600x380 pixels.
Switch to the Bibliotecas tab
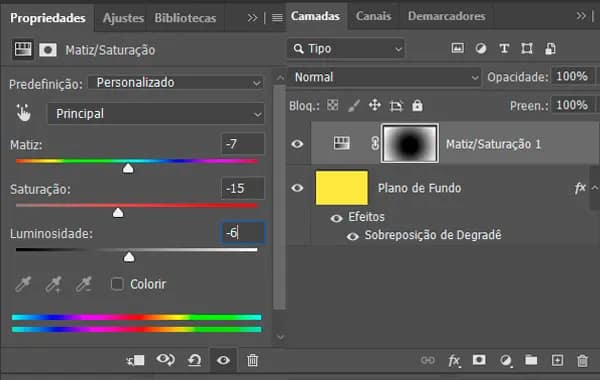(185, 18)
